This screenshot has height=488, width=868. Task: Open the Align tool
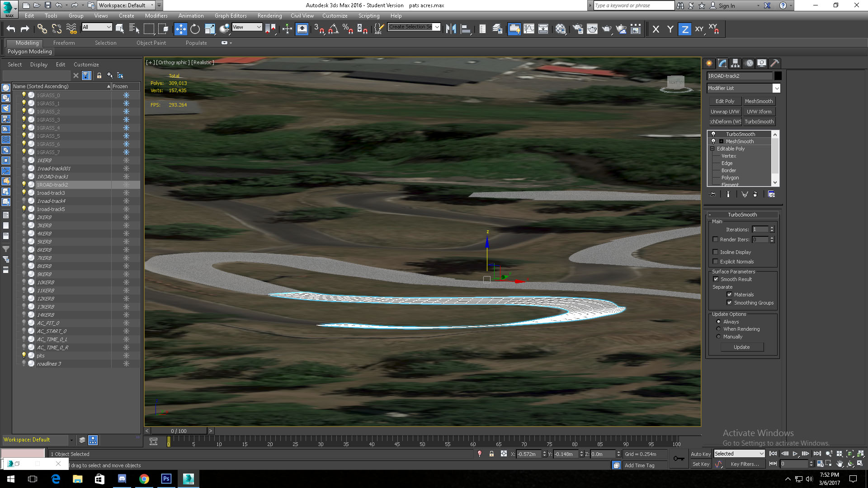click(x=465, y=29)
